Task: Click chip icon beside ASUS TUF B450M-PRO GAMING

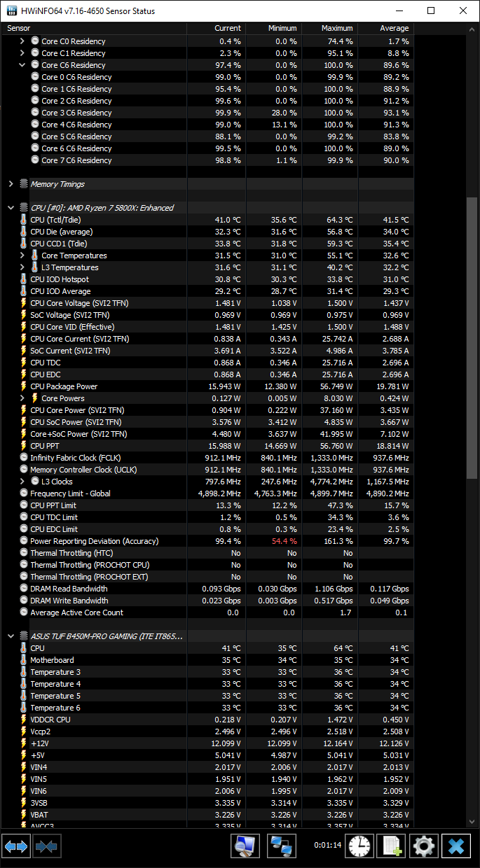Action: (24, 636)
